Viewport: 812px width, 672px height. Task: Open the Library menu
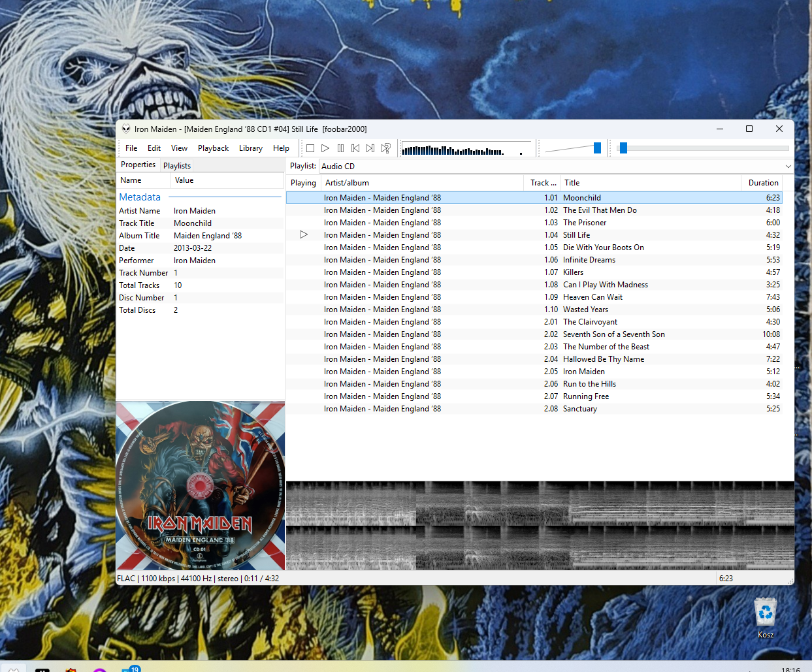click(x=251, y=148)
